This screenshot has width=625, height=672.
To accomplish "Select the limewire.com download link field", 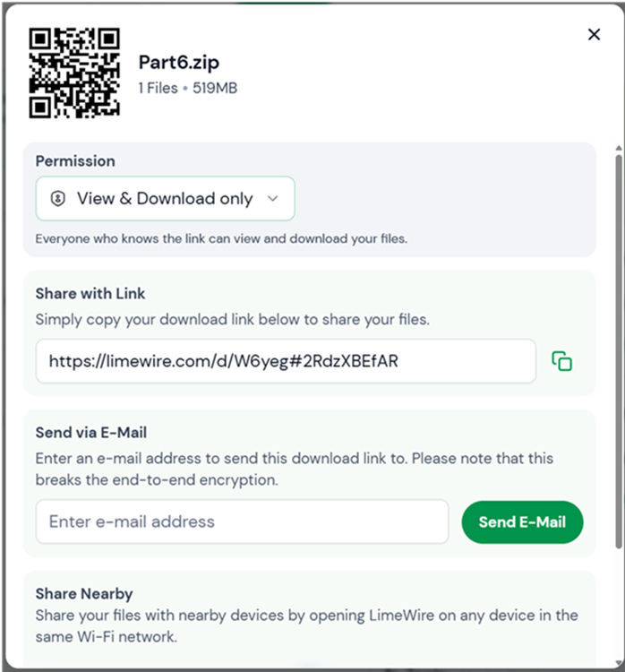I will click(x=286, y=361).
